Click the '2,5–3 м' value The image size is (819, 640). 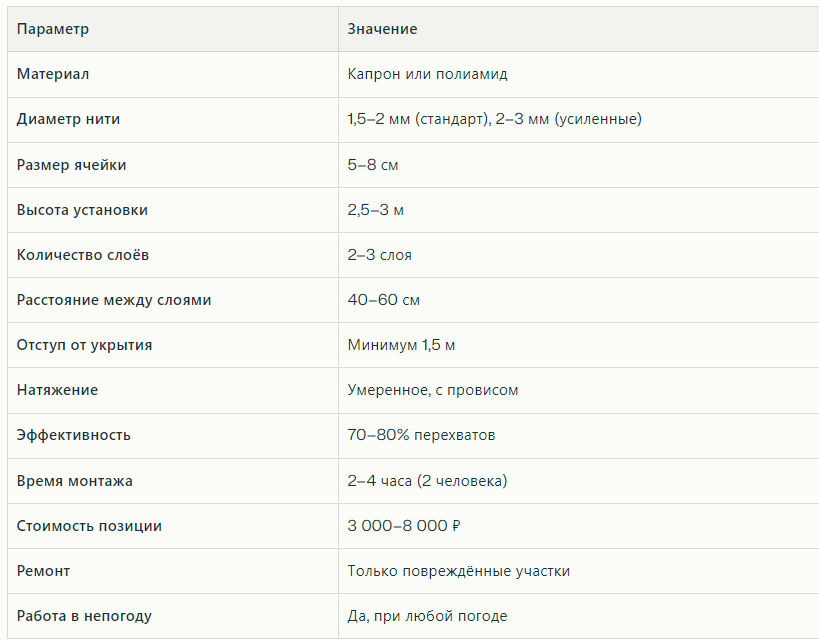(x=376, y=210)
